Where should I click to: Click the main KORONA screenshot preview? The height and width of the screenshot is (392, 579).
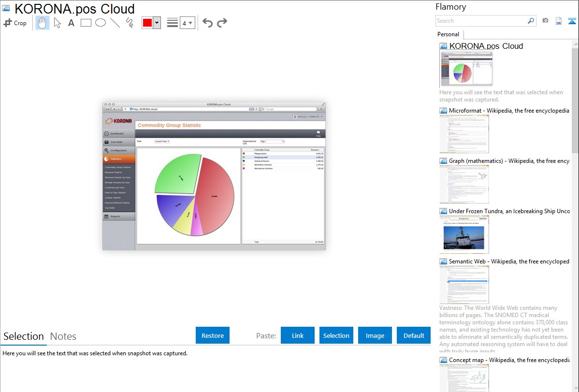[214, 176]
